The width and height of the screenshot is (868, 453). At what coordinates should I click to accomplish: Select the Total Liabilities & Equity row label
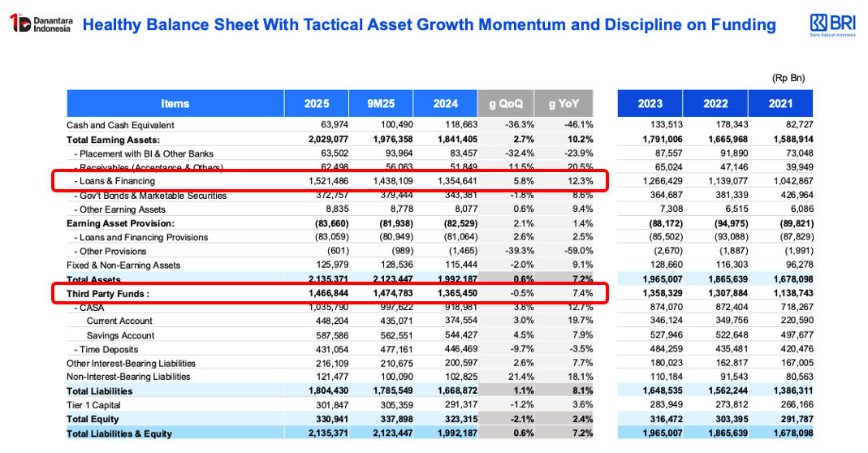tap(119, 434)
